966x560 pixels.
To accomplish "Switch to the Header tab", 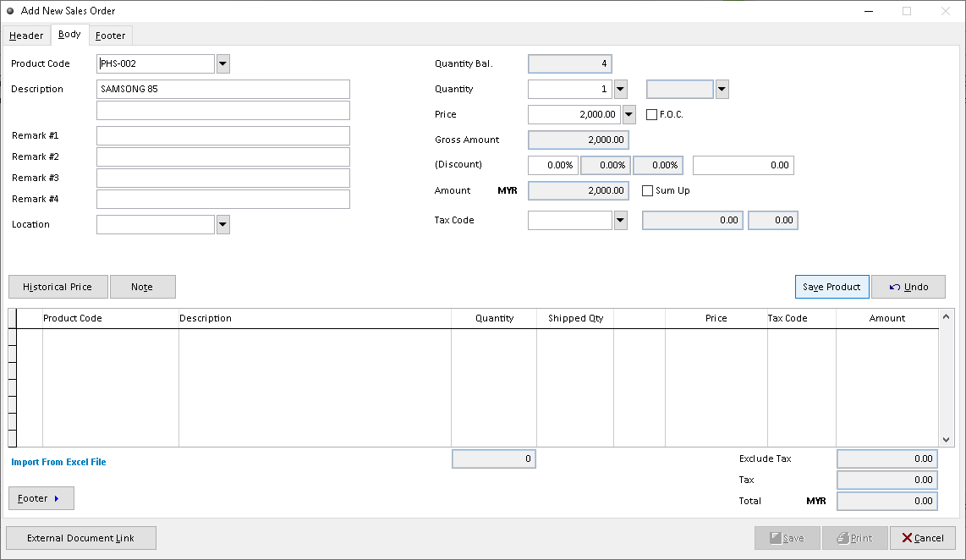I will click(26, 36).
